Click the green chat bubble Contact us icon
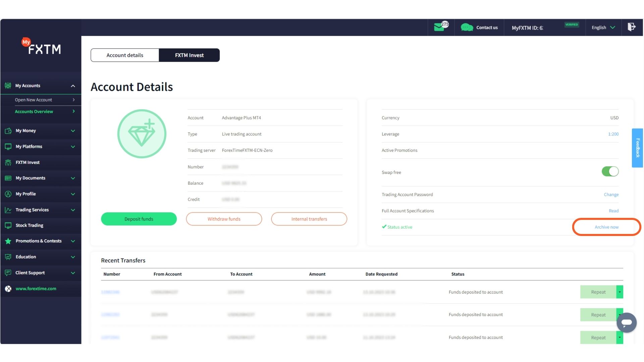Viewport: 644px width, 362px height. pyautogui.click(x=467, y=27)
